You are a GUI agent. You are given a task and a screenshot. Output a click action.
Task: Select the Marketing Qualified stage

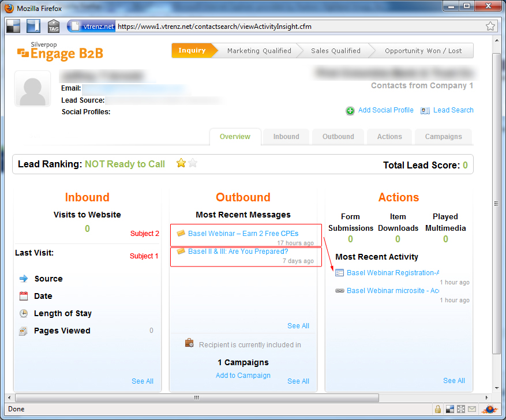point(259,51)
